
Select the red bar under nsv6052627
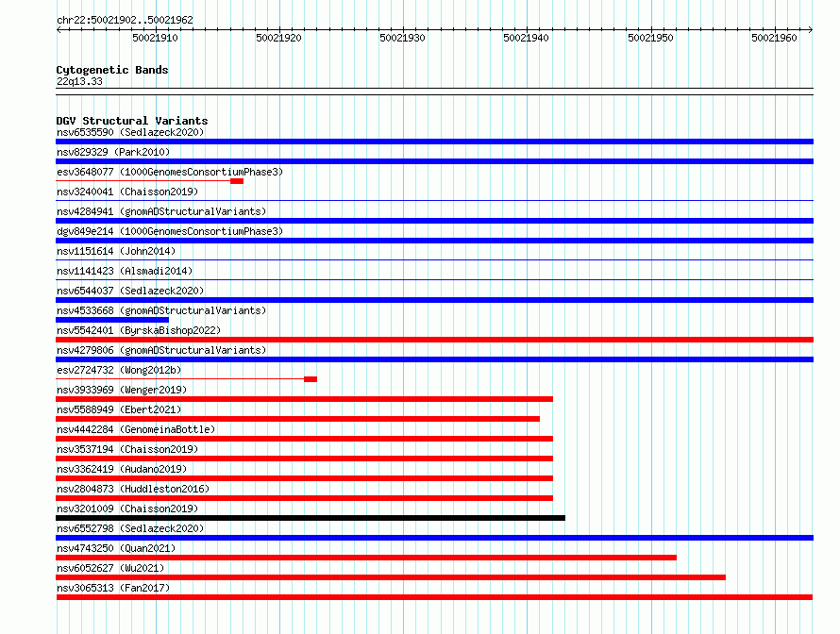(391, 577)
